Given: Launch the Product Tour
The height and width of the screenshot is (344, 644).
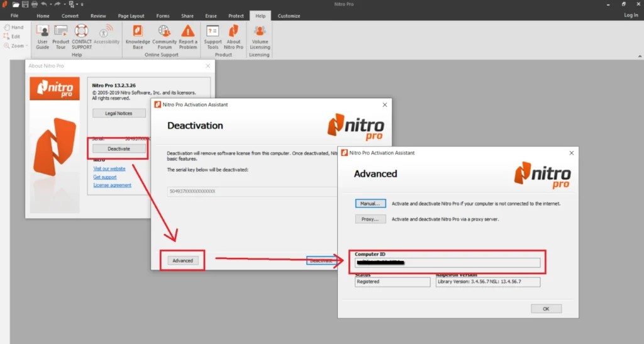Looking at the screenshot, I should pyautogui.click(x=60, y=37).
